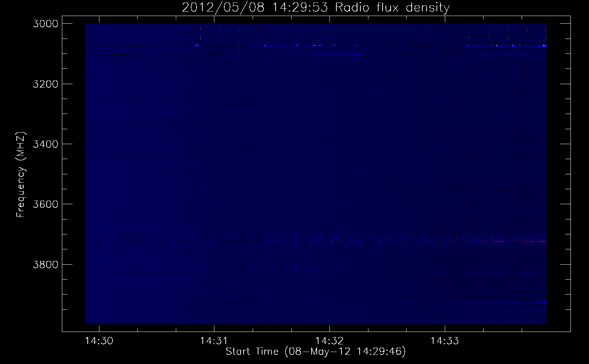This screenshot has width=589, height=364.
Task: Select the 3200 frequency axis label
Action: click(46, 84)
